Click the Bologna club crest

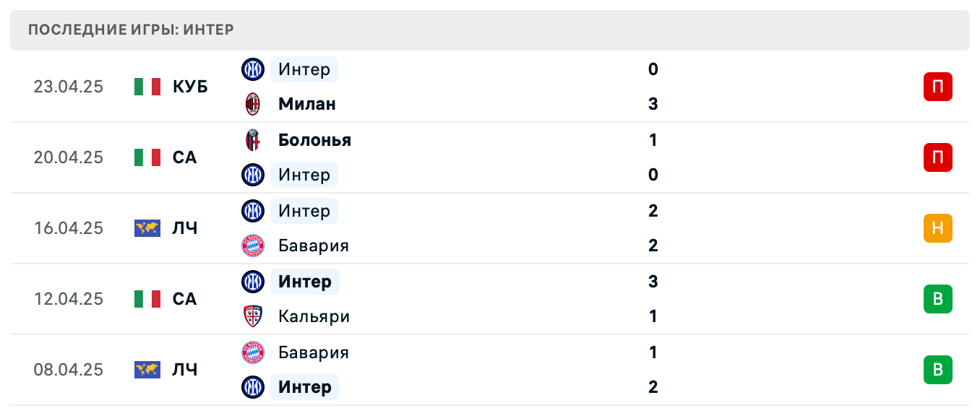252,140
